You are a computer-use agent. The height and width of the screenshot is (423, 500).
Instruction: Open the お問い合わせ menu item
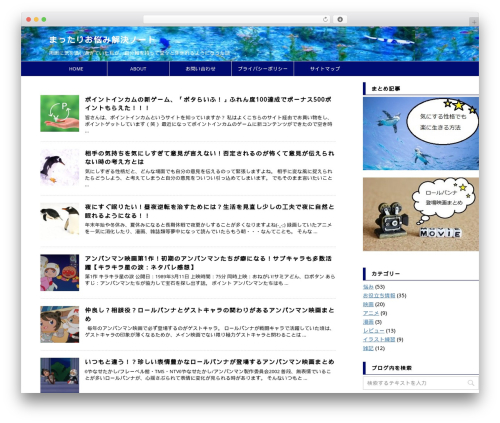(x=200, y=69)
